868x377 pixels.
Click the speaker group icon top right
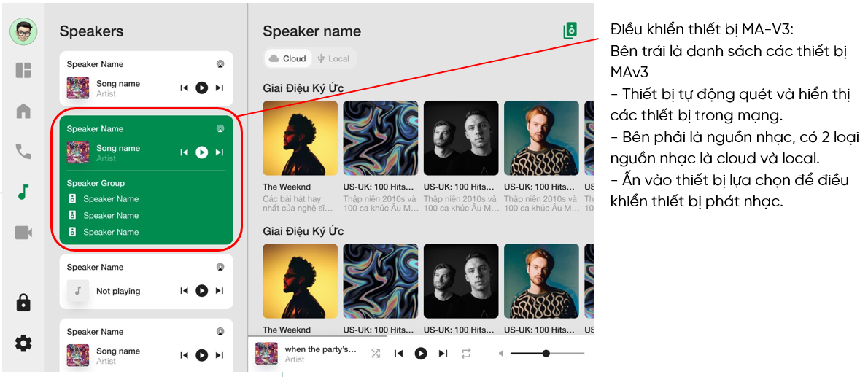pyautogui.click(x=570, y=31)
